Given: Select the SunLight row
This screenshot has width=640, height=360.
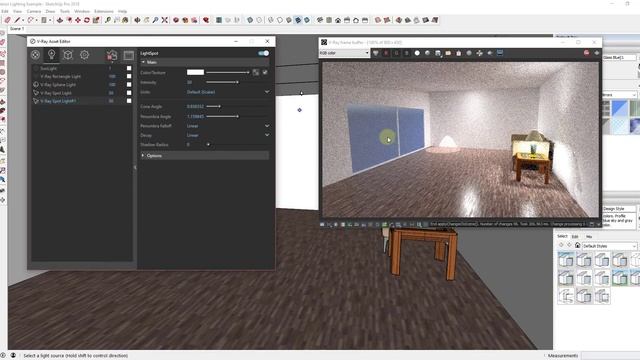Looking at the screenshot, I should (x=82, y=68).
